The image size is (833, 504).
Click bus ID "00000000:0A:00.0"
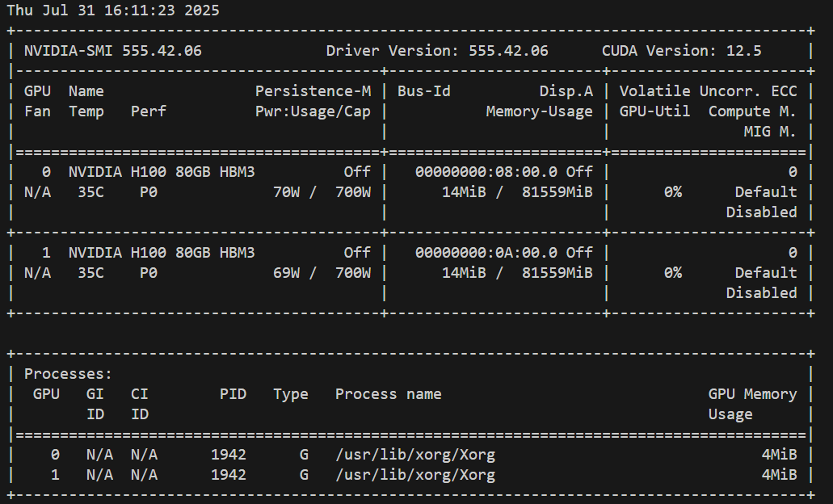[486, 253]
